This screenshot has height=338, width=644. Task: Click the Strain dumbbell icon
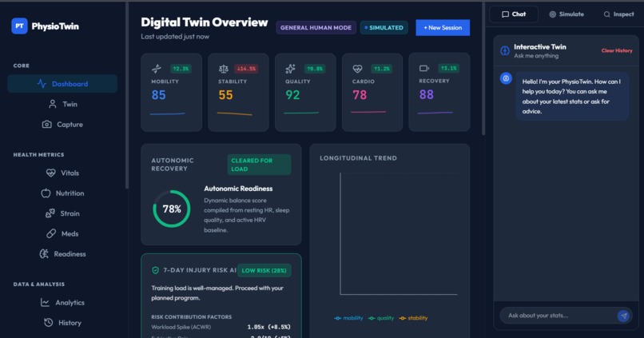50,213
